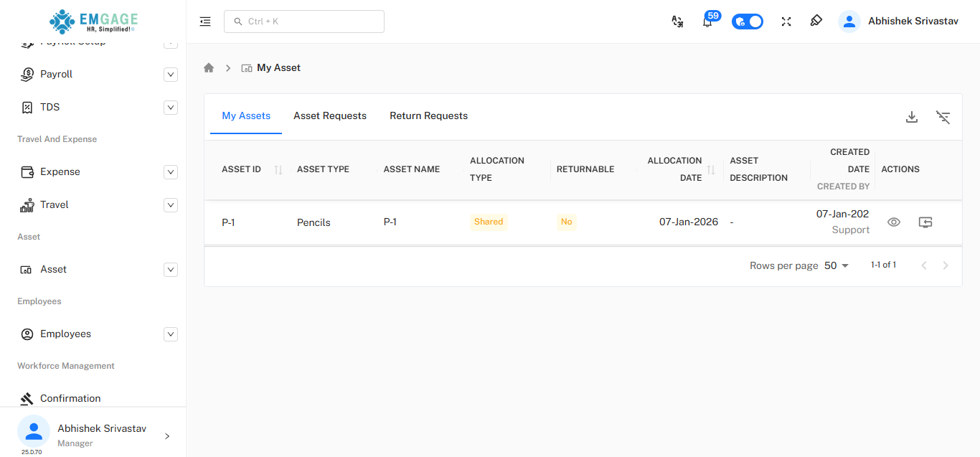Open the theme customization paintbrush icon

pos(816,22)
